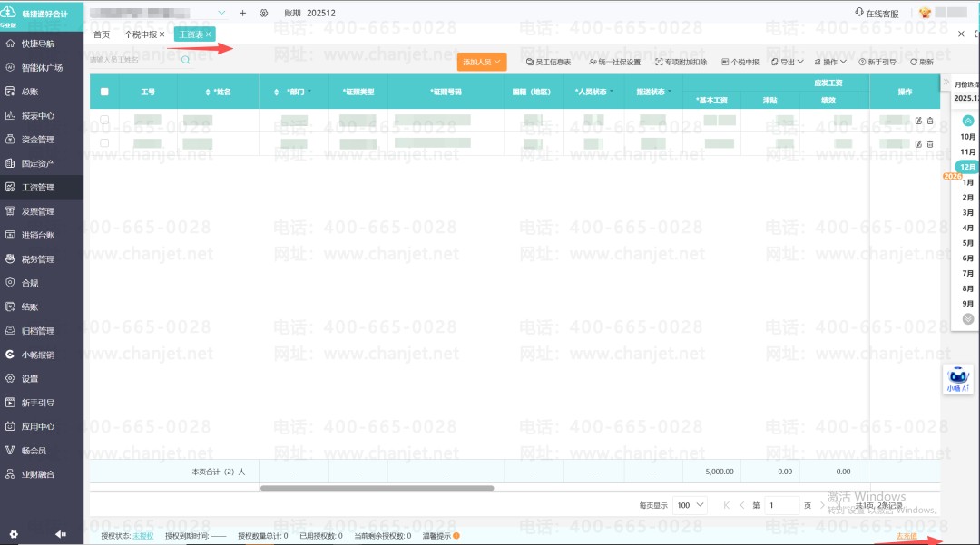Screen dimensions: 980x545
Task: Contact 在线客服
Action: (877, 13)
